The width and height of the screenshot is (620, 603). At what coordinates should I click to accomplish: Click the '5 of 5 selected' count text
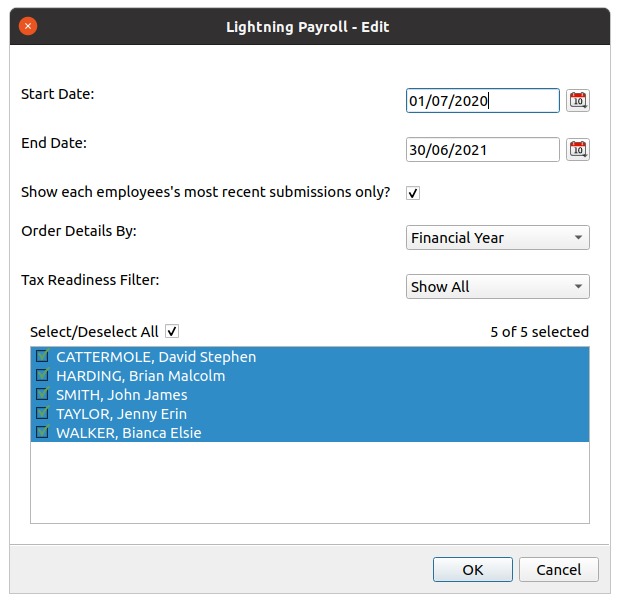(x=540, y=332)
